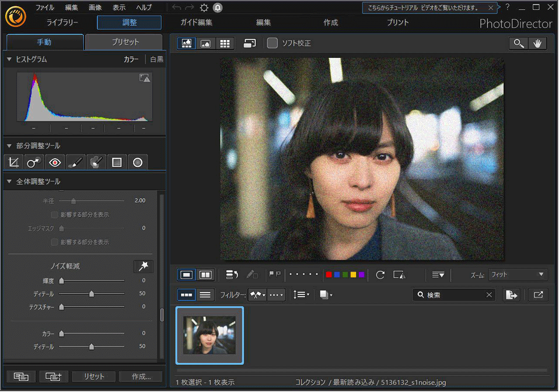The width and height of the screenshot is (559, 392).
Task: Rotate the photo counterclockwise
Action: (380, 275)
